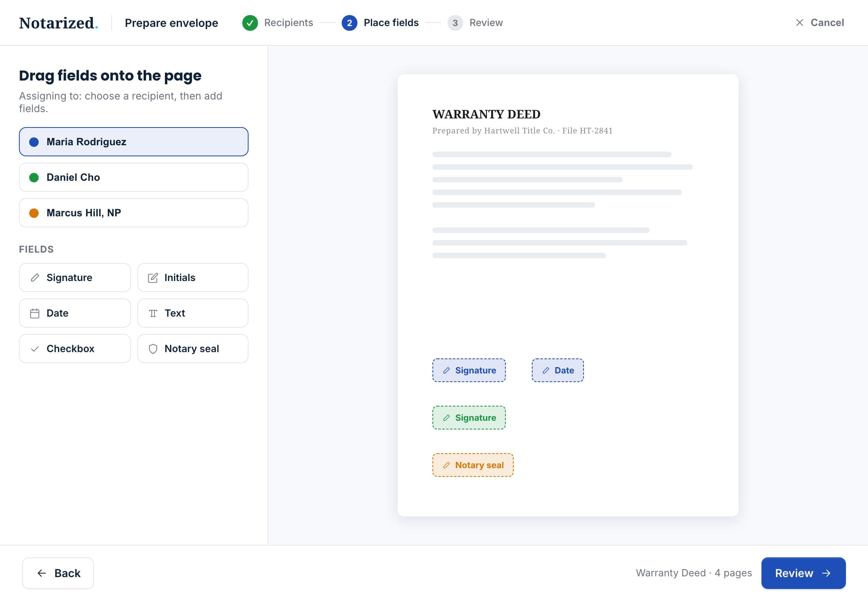
Task: Select recipient Maria Rodriguez
Action: (x=134, y=142)
